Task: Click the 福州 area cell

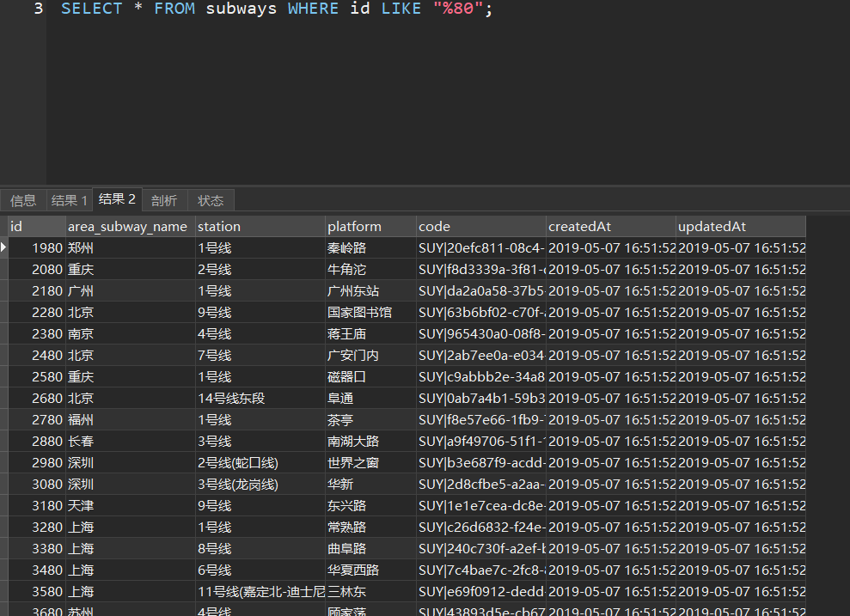Action: (x=130, y=420)
